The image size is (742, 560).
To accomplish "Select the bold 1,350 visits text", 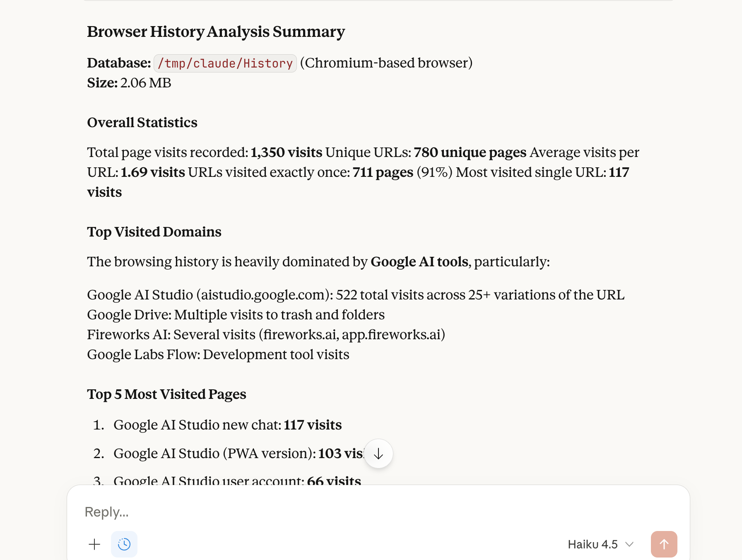I will coord(287,152).
